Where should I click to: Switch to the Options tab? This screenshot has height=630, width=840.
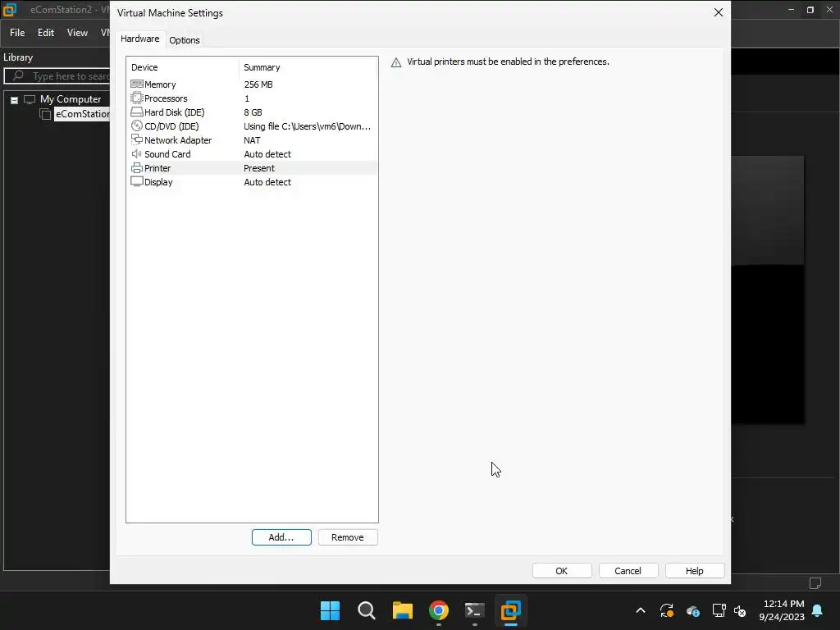coord(185,40)
